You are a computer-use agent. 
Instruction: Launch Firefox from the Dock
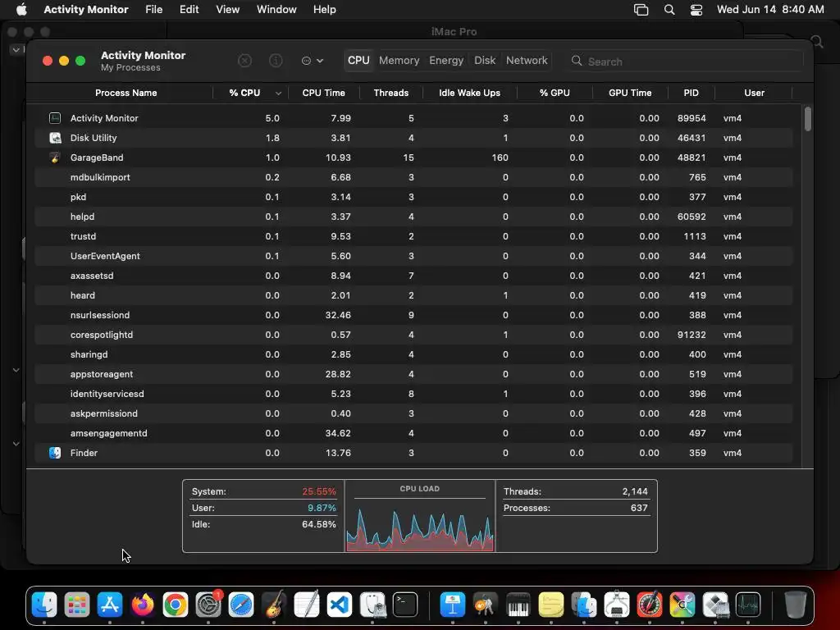143,605
